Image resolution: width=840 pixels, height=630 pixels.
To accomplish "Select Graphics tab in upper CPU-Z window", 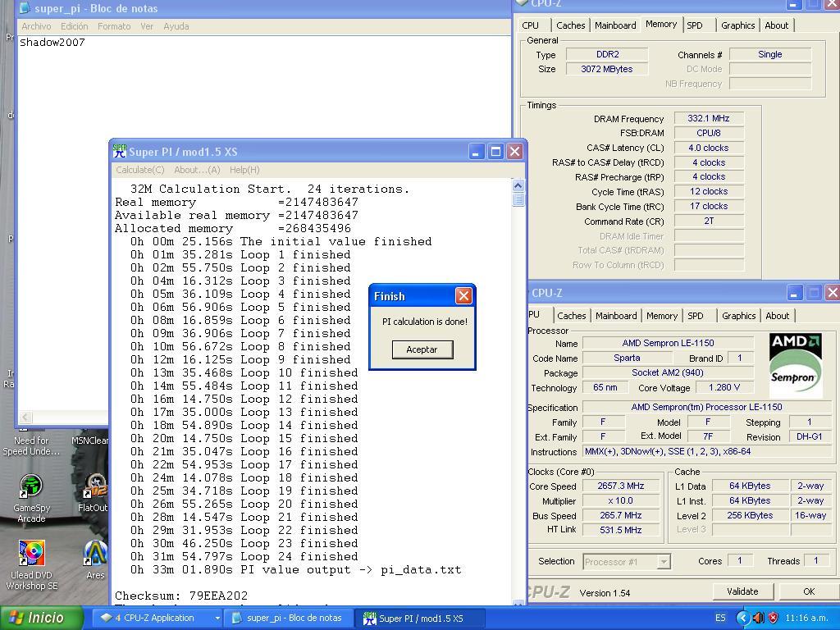I will pyautogui.click(x=737, y=25).
